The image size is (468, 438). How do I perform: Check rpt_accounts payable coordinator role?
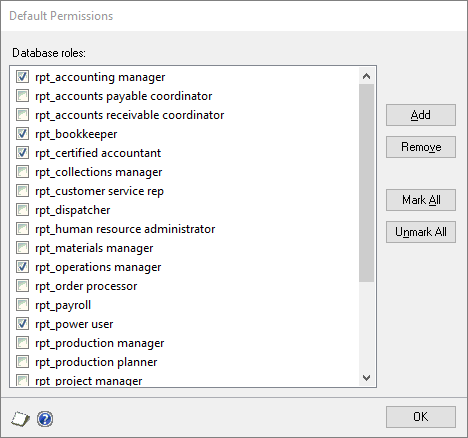(22, 96)
